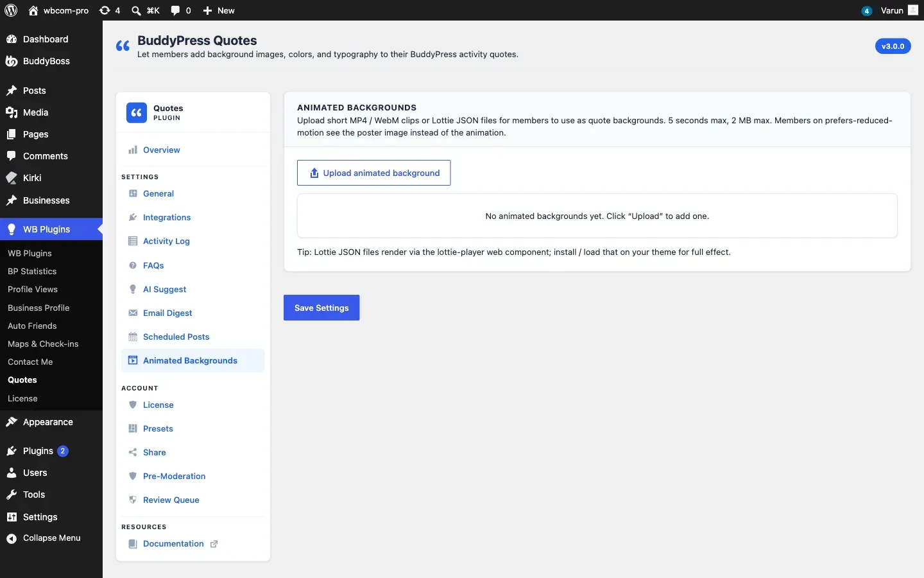Screen dimensions: 924x578
Task: Open Presets section
Action: tap(193, 428)
